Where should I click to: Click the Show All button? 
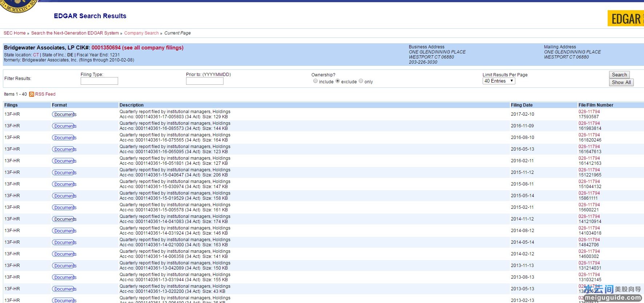coord(621,82)
